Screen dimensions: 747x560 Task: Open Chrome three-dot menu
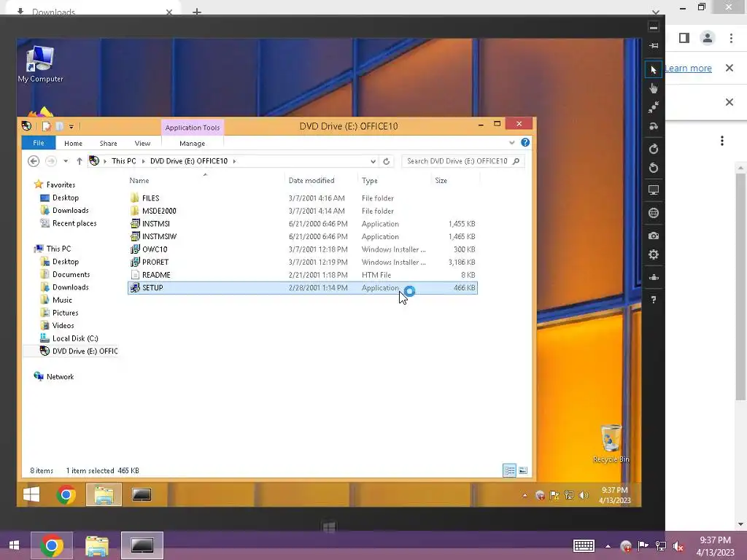[731, 38]
